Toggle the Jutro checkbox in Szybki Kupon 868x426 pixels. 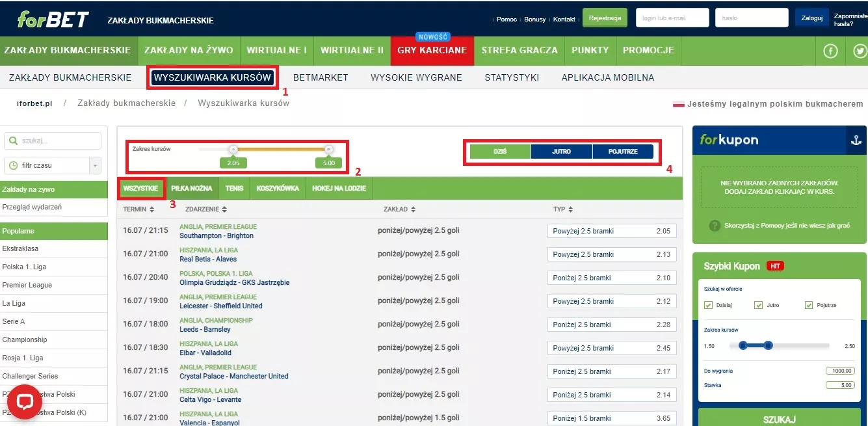[x=758, y=305]
